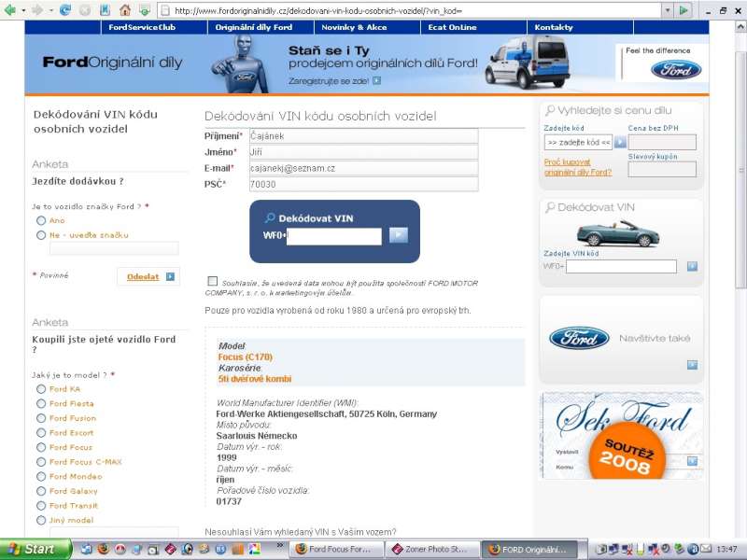The image size is (747, 560).
Task: Open the address bar dropdown arrow
Action: [669, 9]
